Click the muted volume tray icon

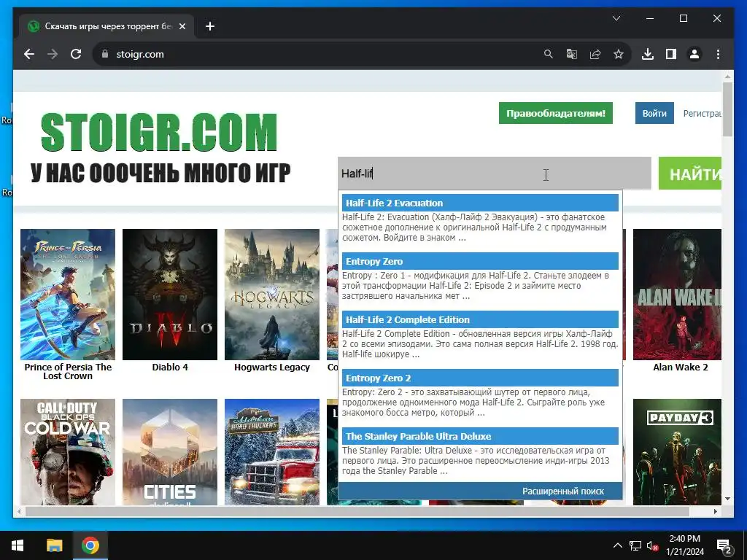coord(652,545)
